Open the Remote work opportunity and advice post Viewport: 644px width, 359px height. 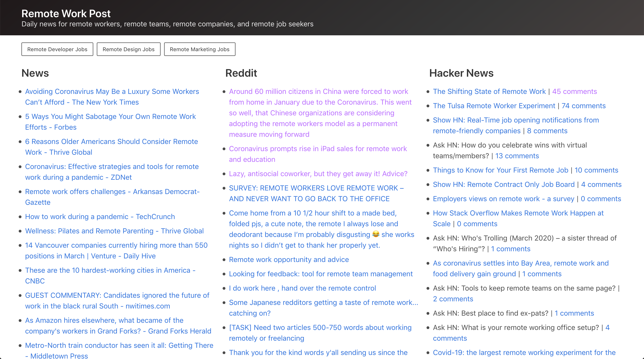coord(289,260)
